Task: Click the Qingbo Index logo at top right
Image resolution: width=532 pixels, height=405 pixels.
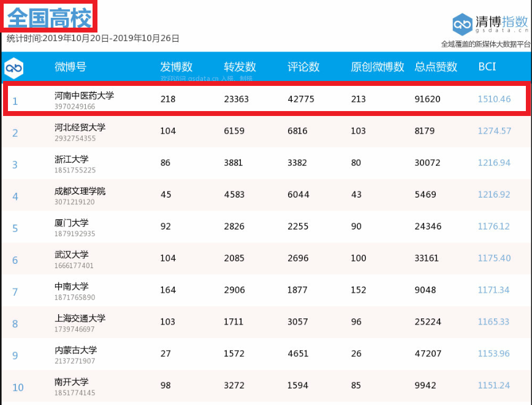Action: (x=490, y=24)
